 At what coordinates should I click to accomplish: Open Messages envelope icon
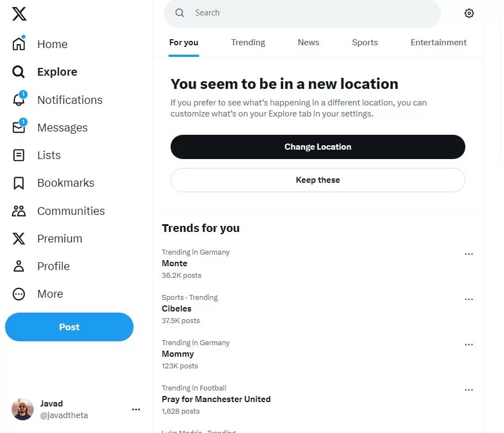[x=19, y=128]
